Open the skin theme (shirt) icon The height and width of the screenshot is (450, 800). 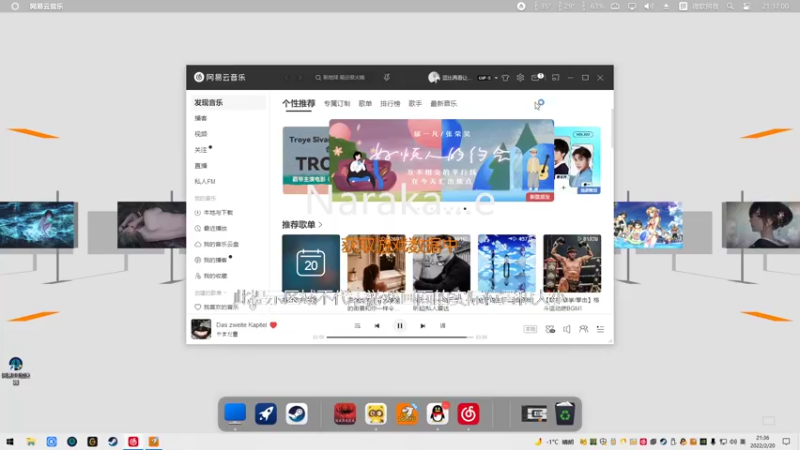(x=505, y=78)
